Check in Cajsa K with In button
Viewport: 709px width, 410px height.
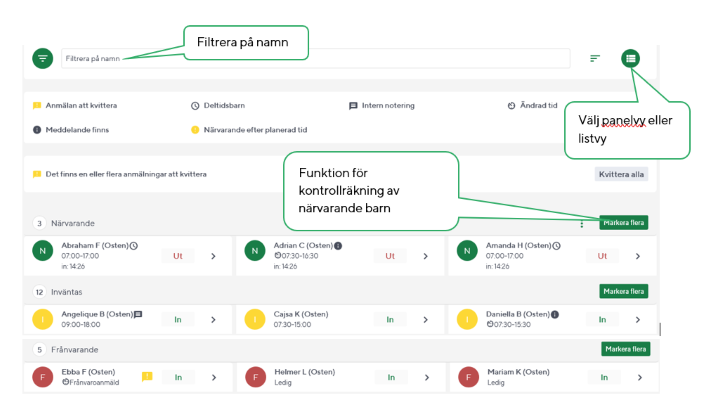[x=391, y=319]
